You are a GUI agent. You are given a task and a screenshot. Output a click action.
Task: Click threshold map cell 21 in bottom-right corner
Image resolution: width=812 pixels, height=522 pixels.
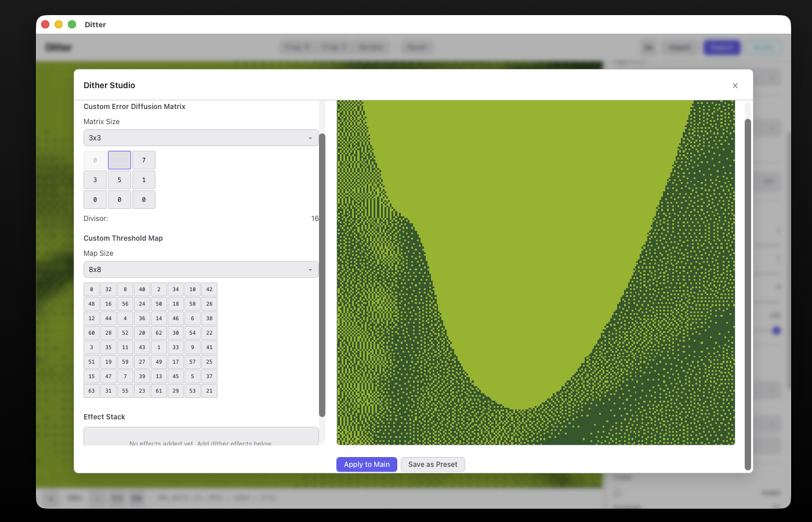click(209, 390)
